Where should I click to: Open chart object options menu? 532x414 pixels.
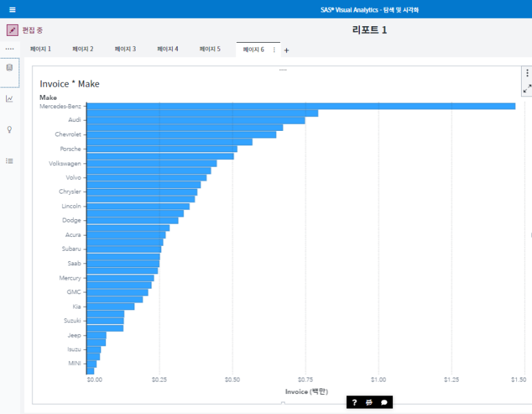[527, 73]
